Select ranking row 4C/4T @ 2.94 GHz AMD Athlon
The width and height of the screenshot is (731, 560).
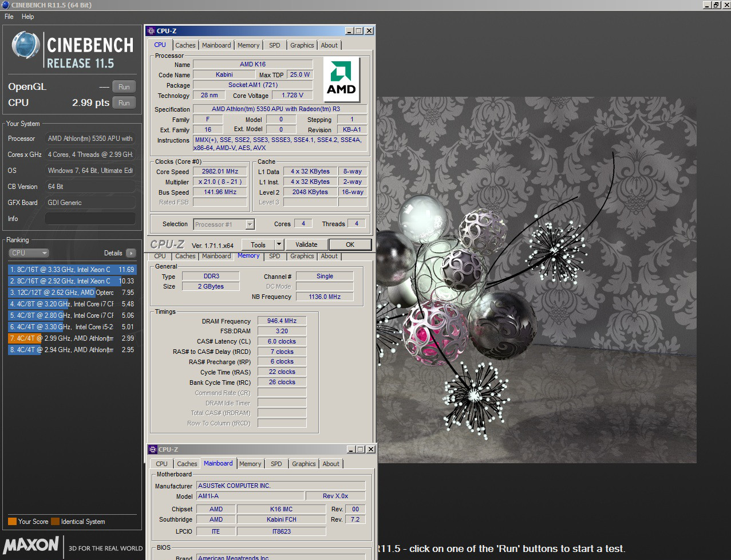tap(72, 350)
